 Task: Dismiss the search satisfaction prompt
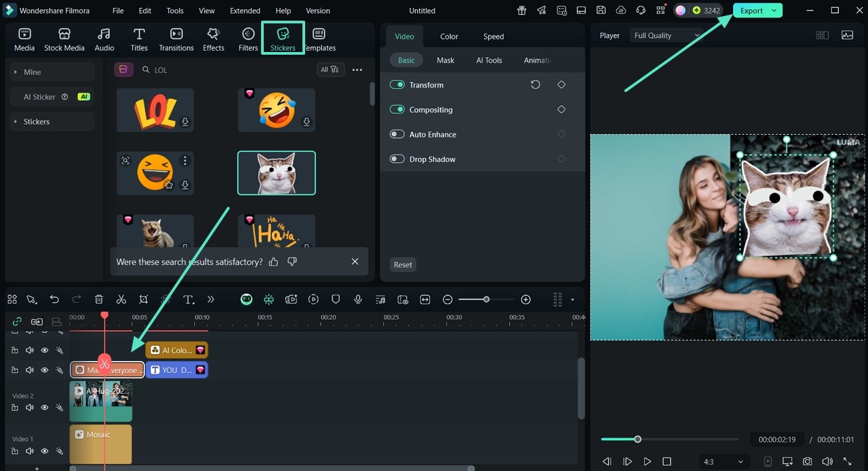click(355, 262)
